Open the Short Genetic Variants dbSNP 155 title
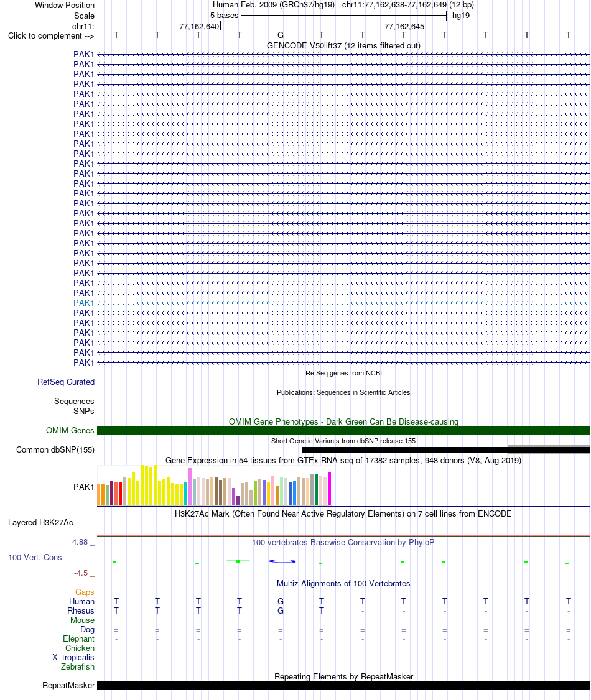 tap(343, 441)
